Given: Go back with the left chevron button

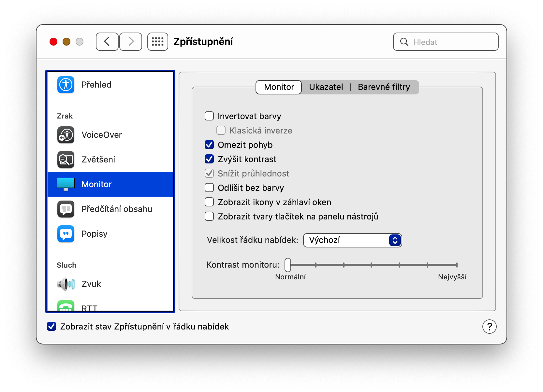Looking at the screenshot, I should pos(107,42).
